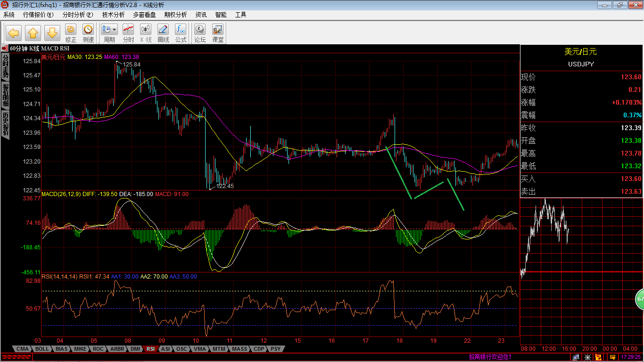Click the down arrow toolbar button
The height and width of the screenshot is (362, 644).
tap(52, 33)
